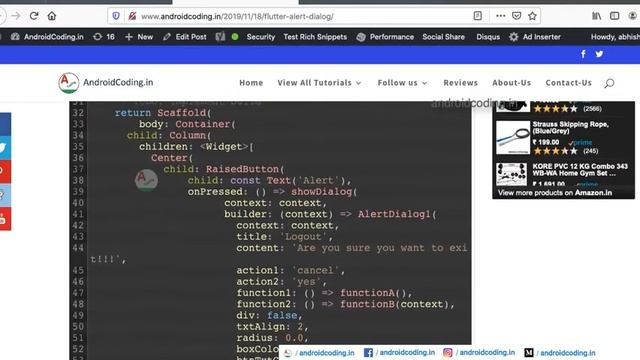Open Medium /androidcoding.in footer link

click(x=560, y=353)
